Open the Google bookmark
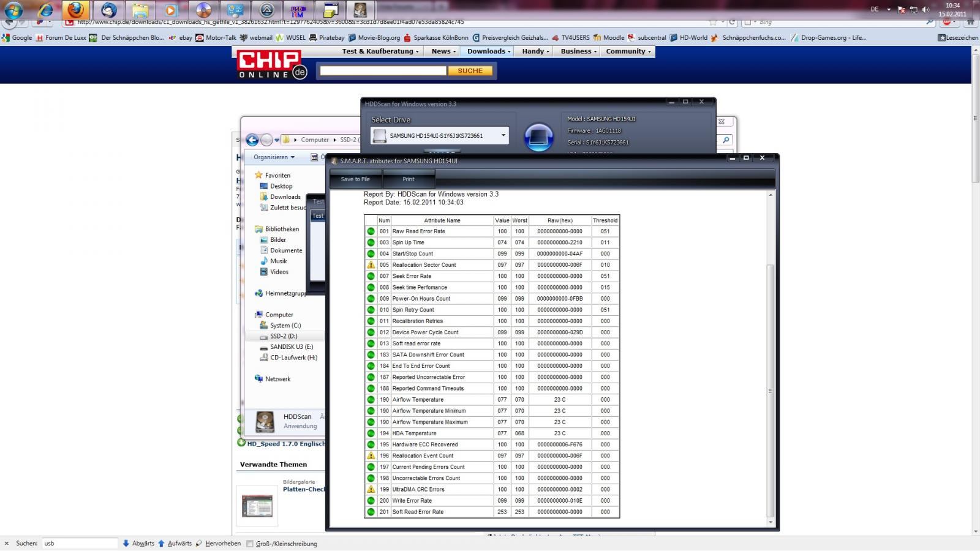Viewport: 980px width, 551px height. pos(17,37)
